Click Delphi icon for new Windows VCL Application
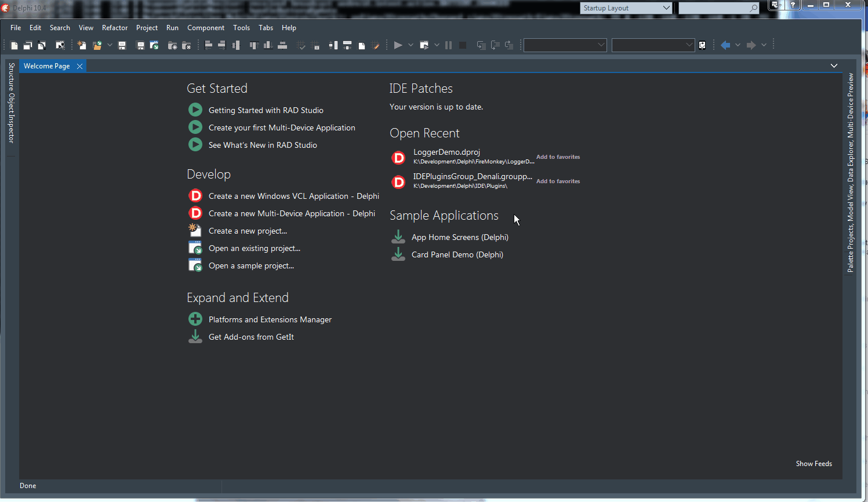 (195, 195)
